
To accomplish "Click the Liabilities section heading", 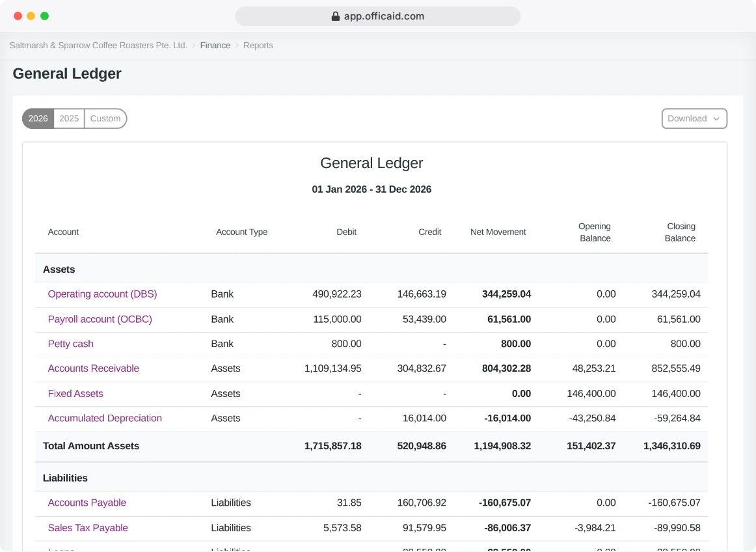I will tap(65, 478).
